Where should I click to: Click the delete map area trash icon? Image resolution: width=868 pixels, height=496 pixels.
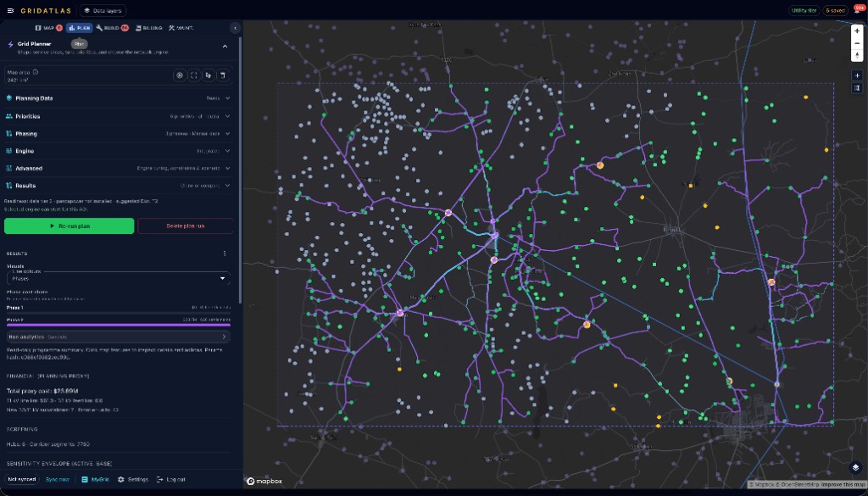pyautogui.click(x=223, y=75)
